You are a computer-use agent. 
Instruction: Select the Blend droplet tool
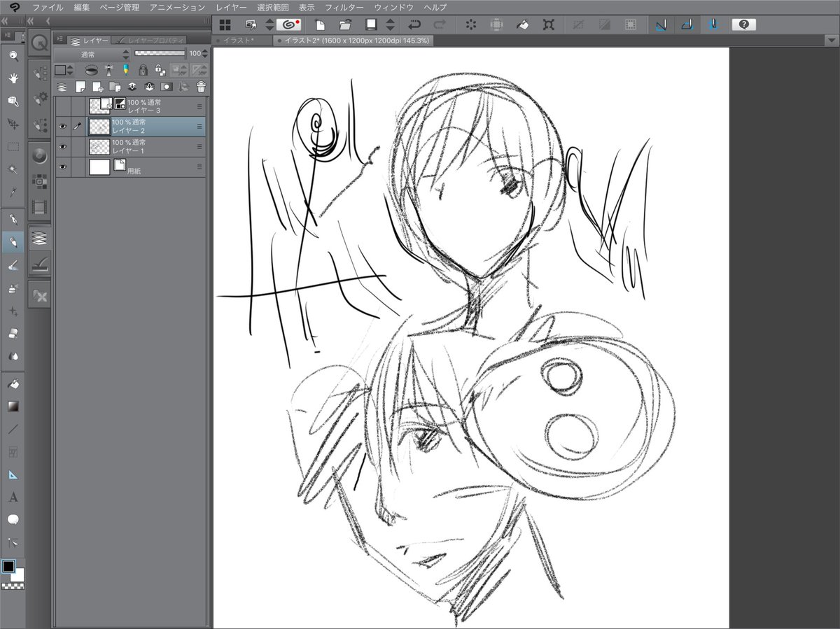coord(13,356)
